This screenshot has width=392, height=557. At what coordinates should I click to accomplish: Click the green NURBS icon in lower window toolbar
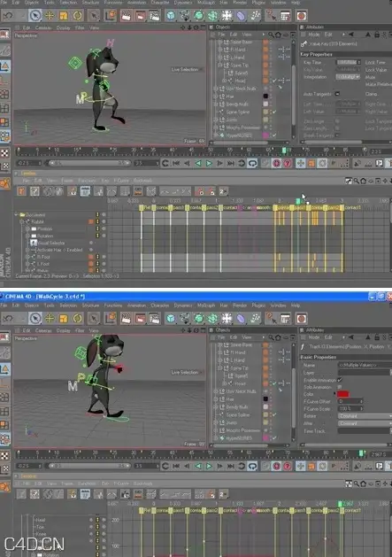(x=199, y=318)
